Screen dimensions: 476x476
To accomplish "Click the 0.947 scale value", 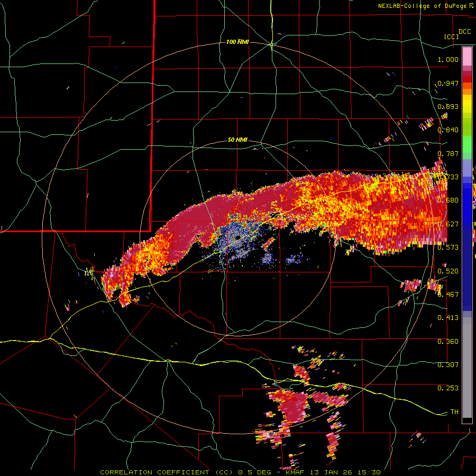I will (x=448, y=83).
